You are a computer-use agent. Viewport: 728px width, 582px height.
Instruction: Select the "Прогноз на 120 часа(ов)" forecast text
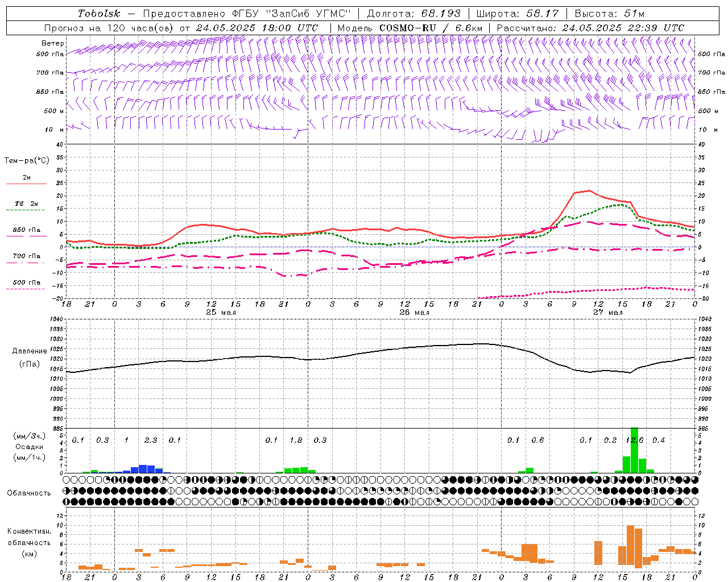click(109, 28)
